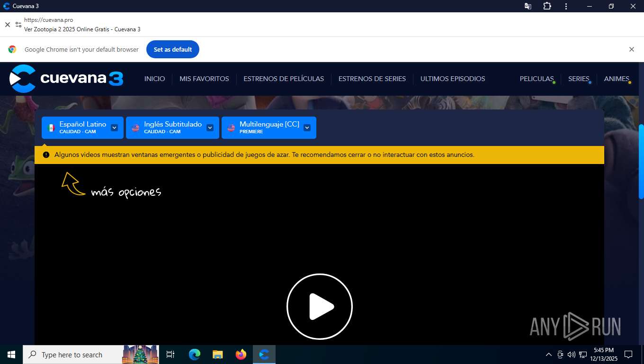The image size is (644, 364).
Task: Open the volume control tray icon
Action: coord(572,355)
